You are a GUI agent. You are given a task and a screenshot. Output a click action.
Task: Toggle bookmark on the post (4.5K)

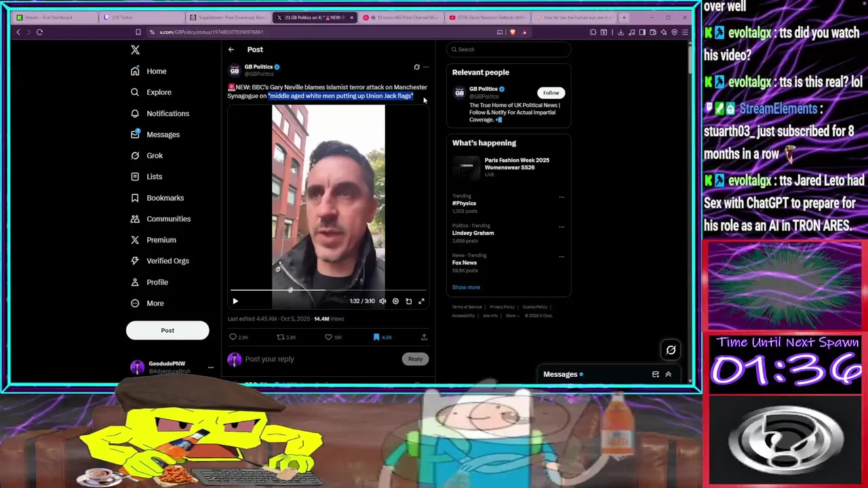click(382, 337)
